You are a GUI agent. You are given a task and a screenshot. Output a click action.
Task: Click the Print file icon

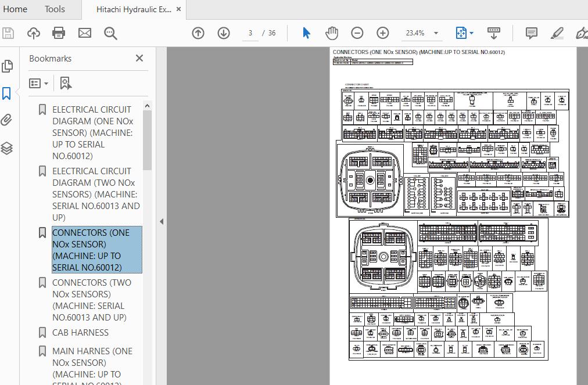(59, 33)
